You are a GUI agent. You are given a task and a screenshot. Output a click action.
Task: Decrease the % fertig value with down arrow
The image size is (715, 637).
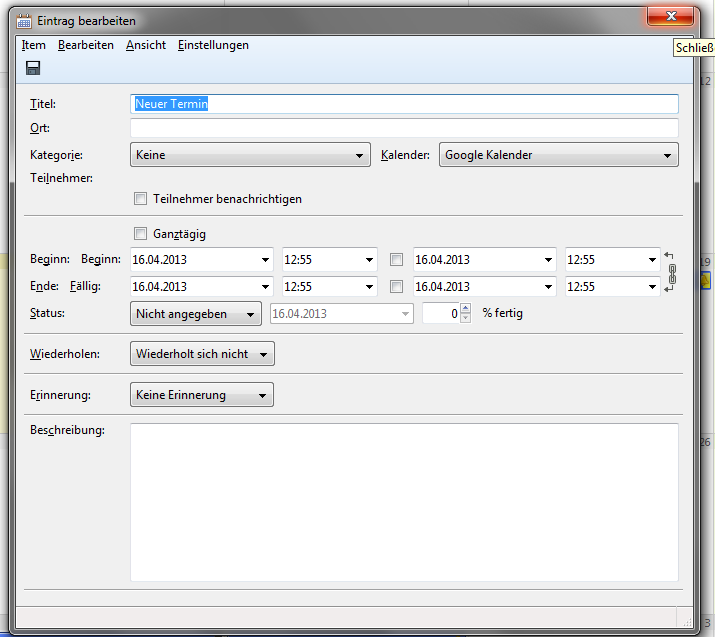465,318
